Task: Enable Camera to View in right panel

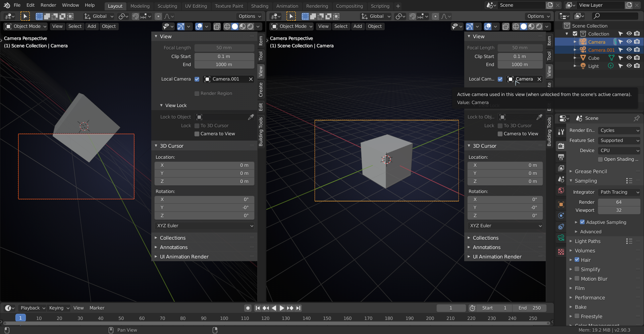Action: coord(500,134)
